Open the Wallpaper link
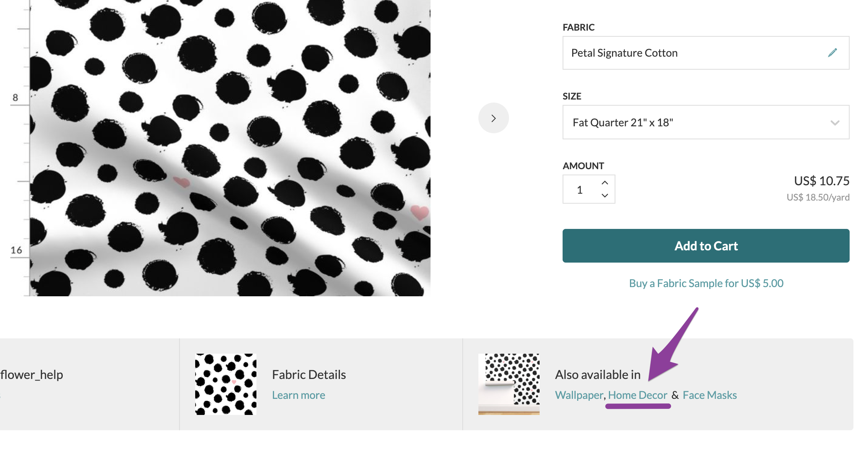The image size is (868, 467). coord(579,395)
